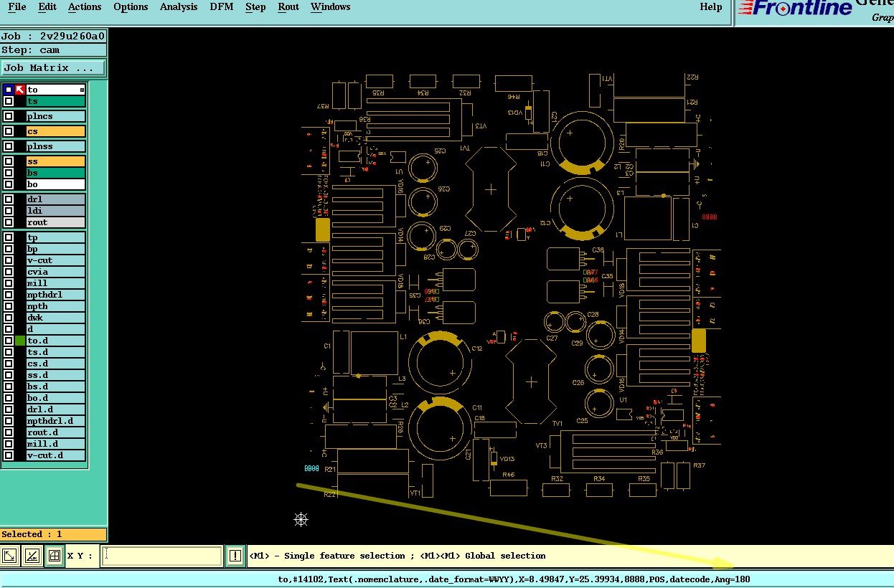The height and width of the screenshot is (588, 894).
Task: Click inside the X Y coordinate input field
Action: tap(161, 556)
